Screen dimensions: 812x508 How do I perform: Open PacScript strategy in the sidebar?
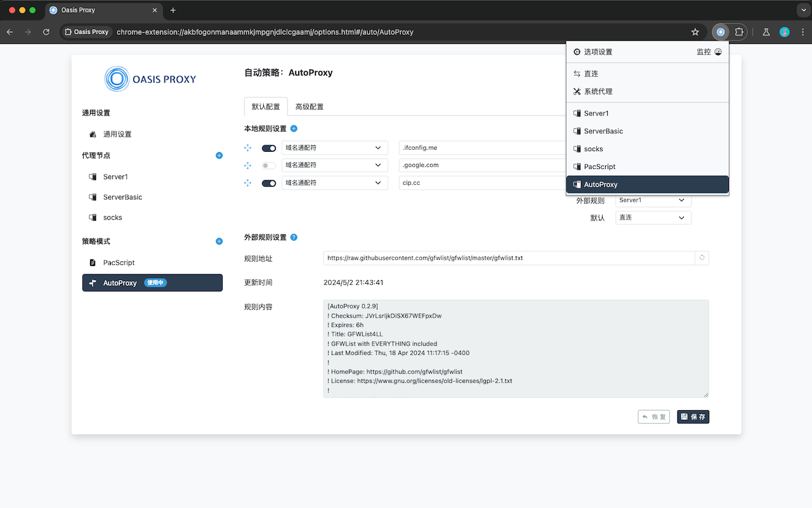152,262
